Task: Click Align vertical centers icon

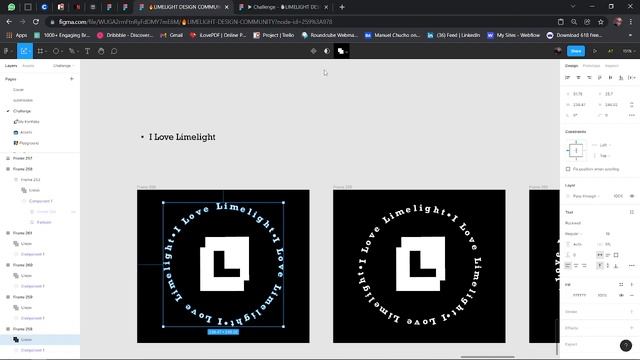Action: (610, 78)
